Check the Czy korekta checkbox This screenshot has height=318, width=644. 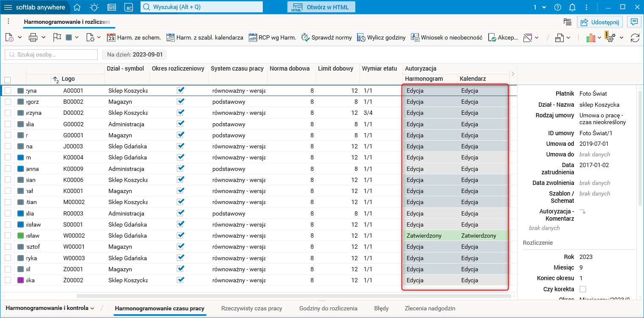click(583, 289)
